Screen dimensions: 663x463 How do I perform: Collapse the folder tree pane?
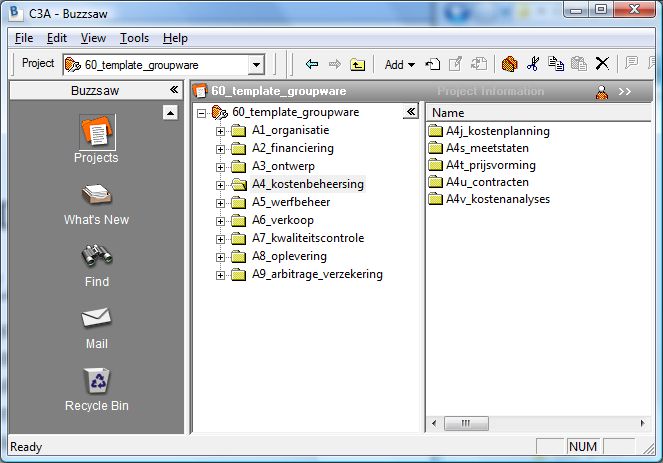click(411, 112)
